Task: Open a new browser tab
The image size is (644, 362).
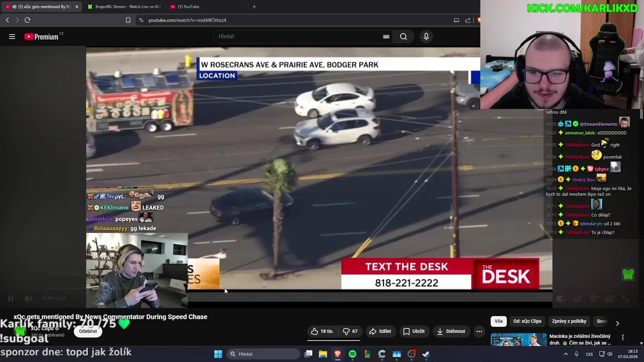Action: pyautogui.click(x=254, y=7)
